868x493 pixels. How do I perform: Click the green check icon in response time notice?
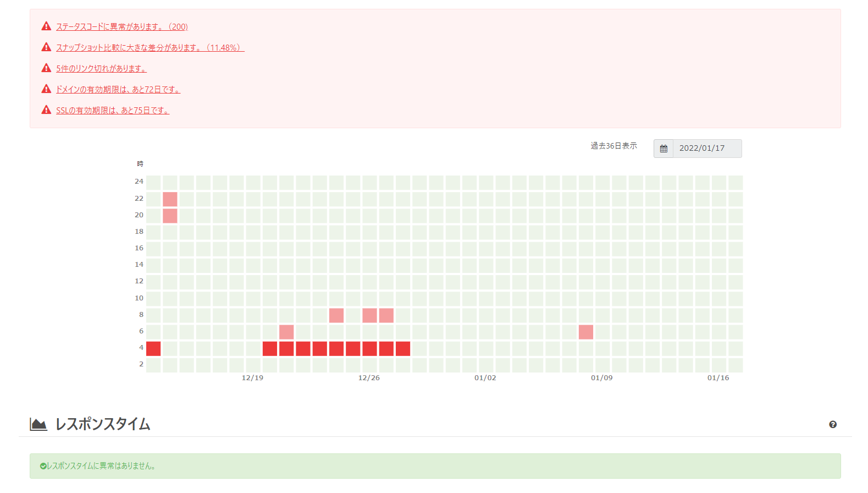pyautogui.click(x=43, y=466)
